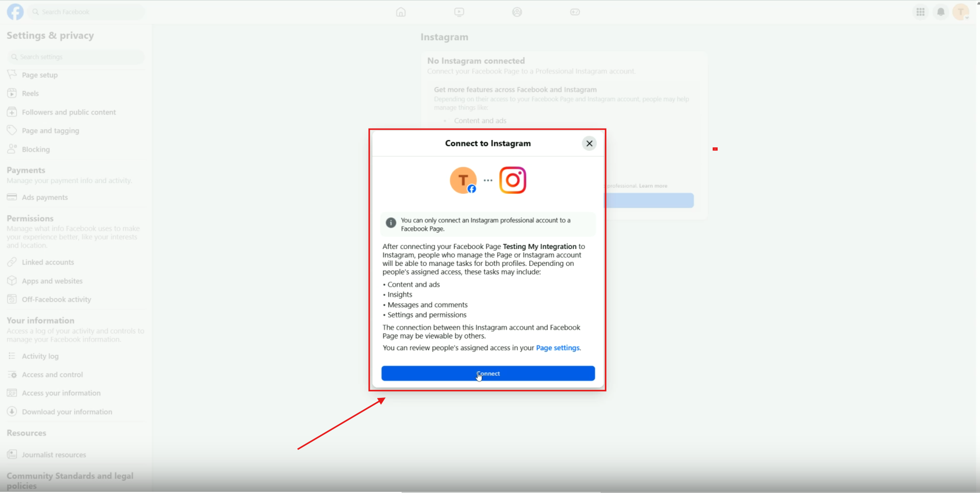
Task: Click the Instagram logo in dialog
Action: click(513, 180)
